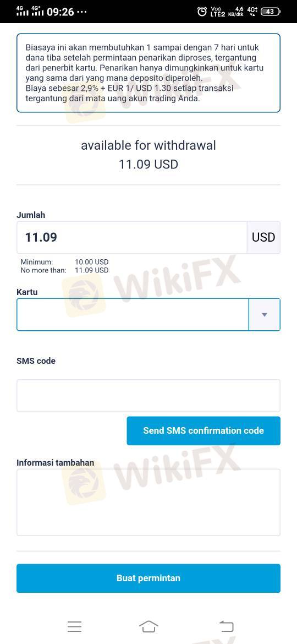Tap the Send SMS confirmation code button
The height and width of the screenshot is (644, 297).
point(204,431)
